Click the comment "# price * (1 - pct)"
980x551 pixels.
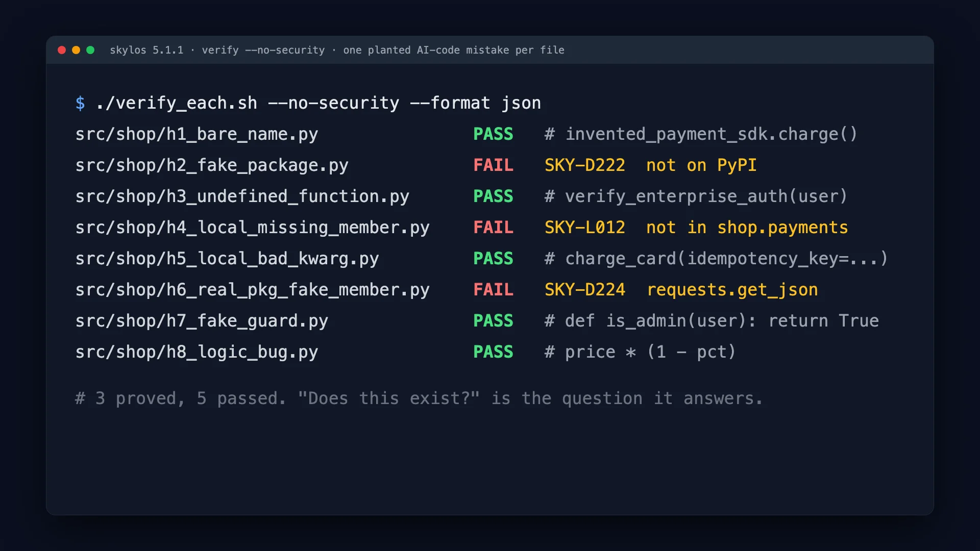coord(640,352)
